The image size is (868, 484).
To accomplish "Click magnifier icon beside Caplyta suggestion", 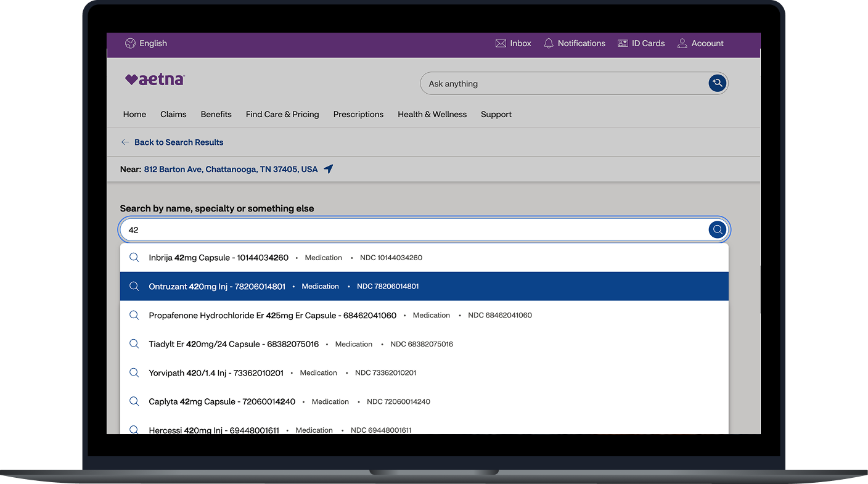I will tap(134, 401).
